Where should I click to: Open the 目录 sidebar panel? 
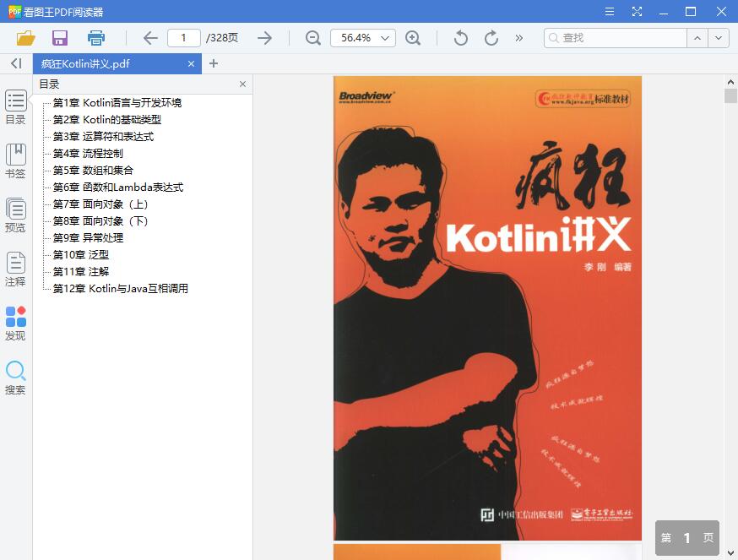coord(15,107)
